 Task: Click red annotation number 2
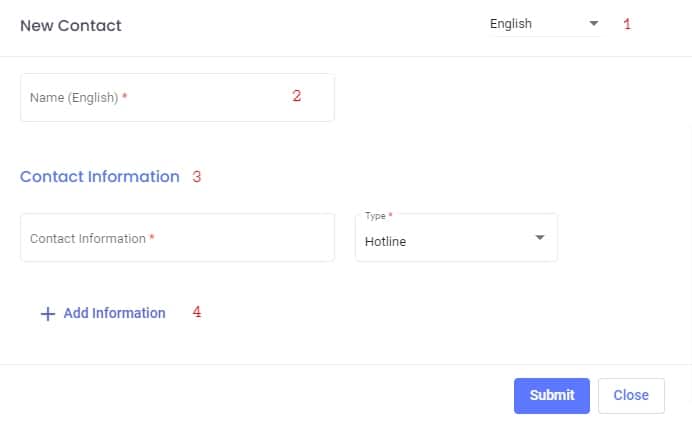tap(296, 96)
